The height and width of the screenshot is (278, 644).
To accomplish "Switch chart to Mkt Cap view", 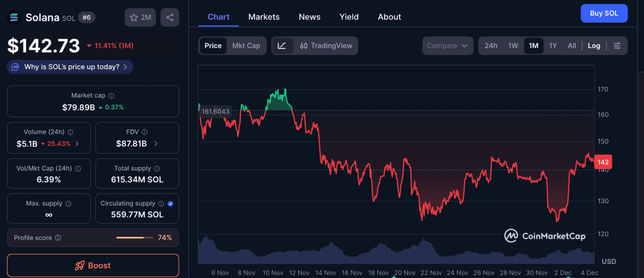I will coord(246,46).
